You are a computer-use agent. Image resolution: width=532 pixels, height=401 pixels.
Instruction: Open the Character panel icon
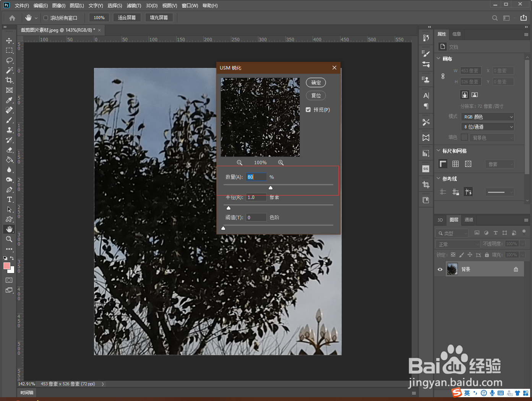(x=426, y=95)
